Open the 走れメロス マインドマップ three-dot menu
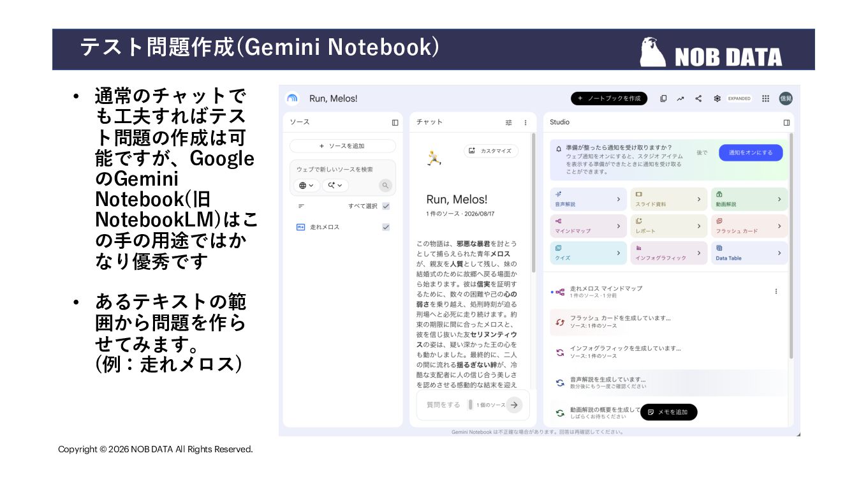868x488 pixels. [x=776, y=292]
